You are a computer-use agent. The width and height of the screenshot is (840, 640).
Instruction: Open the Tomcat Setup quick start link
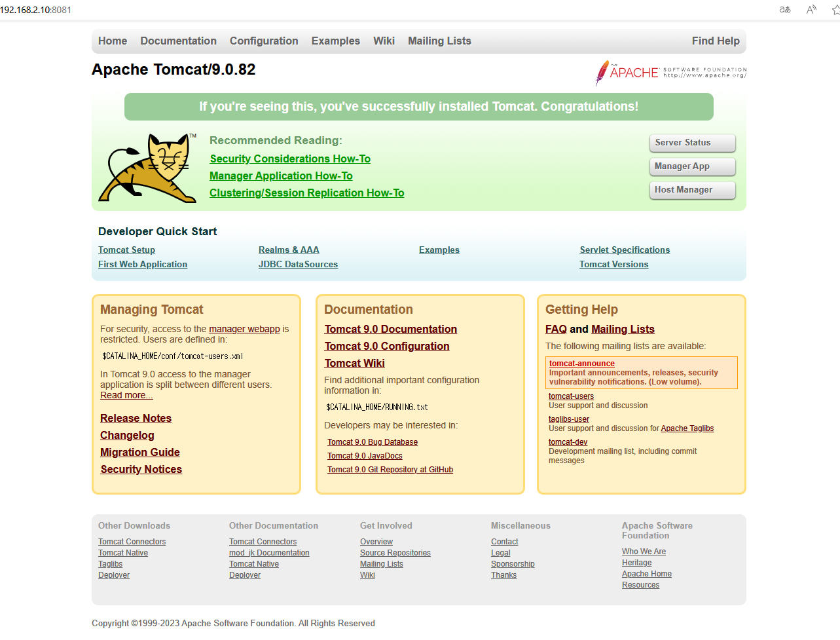(x=126, y=250)
